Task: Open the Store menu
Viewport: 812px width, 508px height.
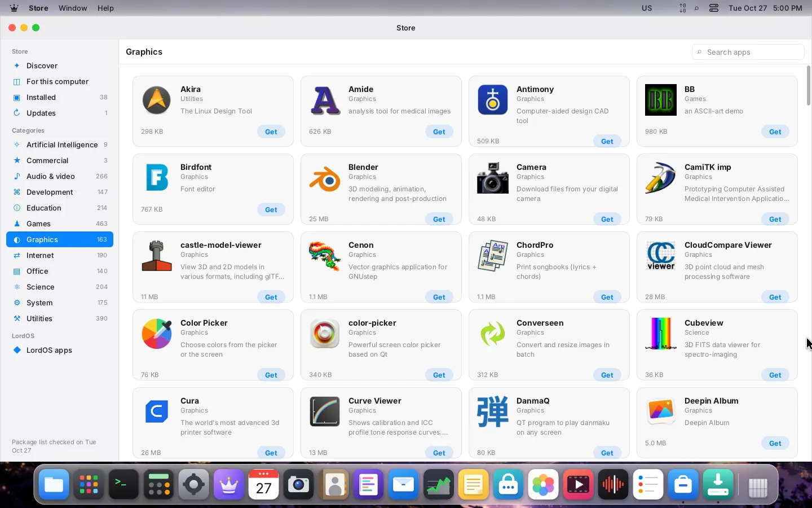Action: tap(38, 8)
